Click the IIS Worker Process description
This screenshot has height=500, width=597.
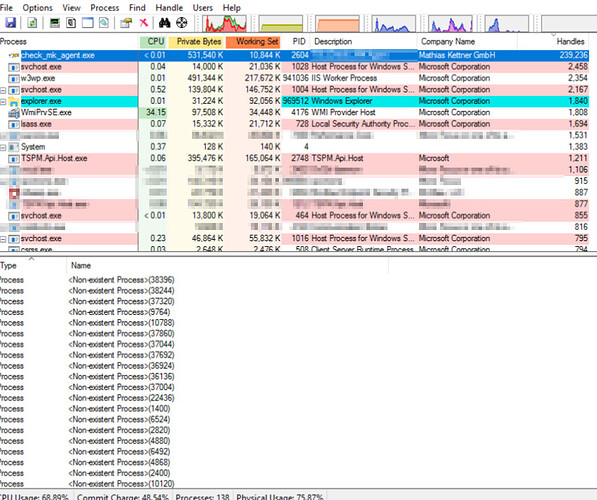pos(344,78)
